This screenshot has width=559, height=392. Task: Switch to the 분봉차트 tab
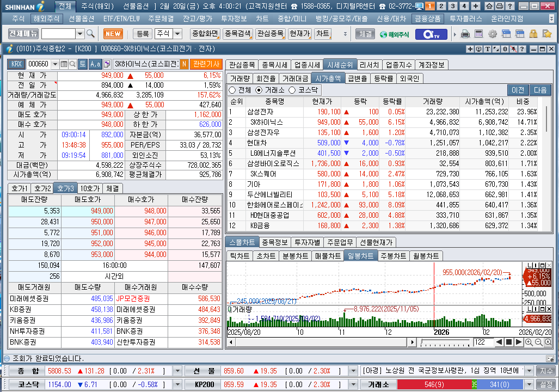[x=295, y=256]
